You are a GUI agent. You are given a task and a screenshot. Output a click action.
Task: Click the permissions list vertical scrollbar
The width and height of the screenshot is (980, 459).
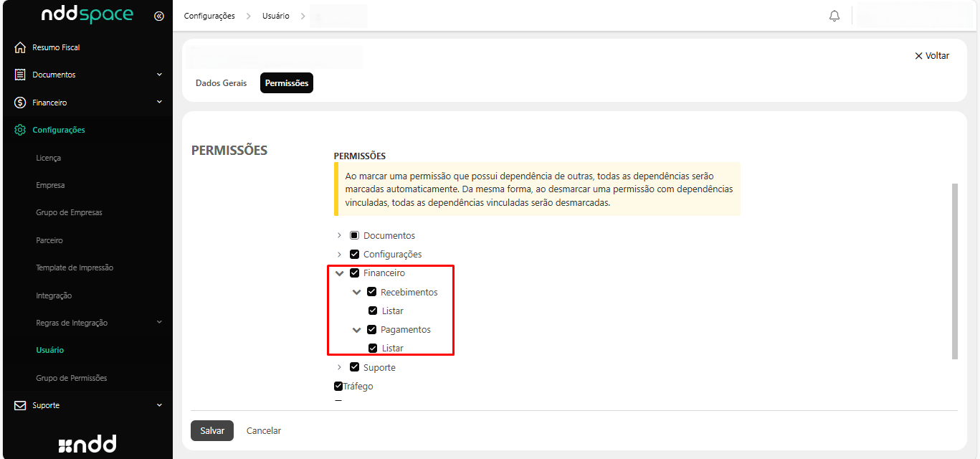(x=954, y=271)
